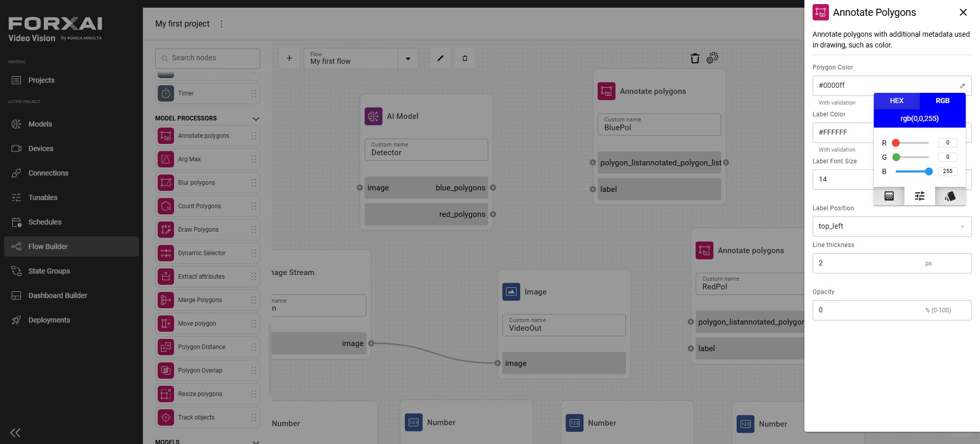Image resolution: width=980 pixels, height=444 pixels.
Task: Select the Polygon Overlap node
Action: coord(208,371)
